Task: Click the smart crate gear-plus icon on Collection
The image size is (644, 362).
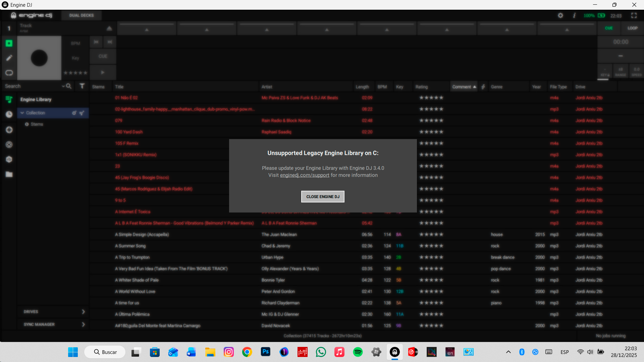Action: tap(74, 113)
